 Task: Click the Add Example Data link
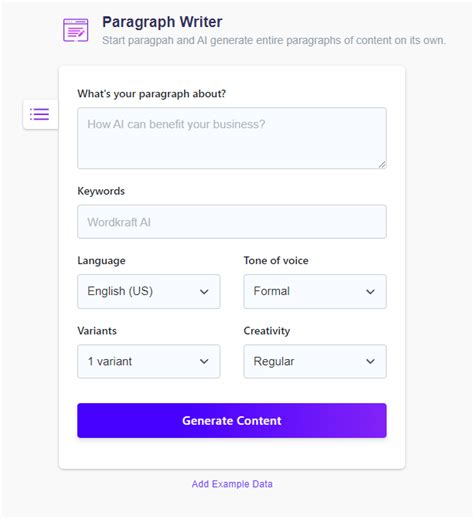click(232, 484)
